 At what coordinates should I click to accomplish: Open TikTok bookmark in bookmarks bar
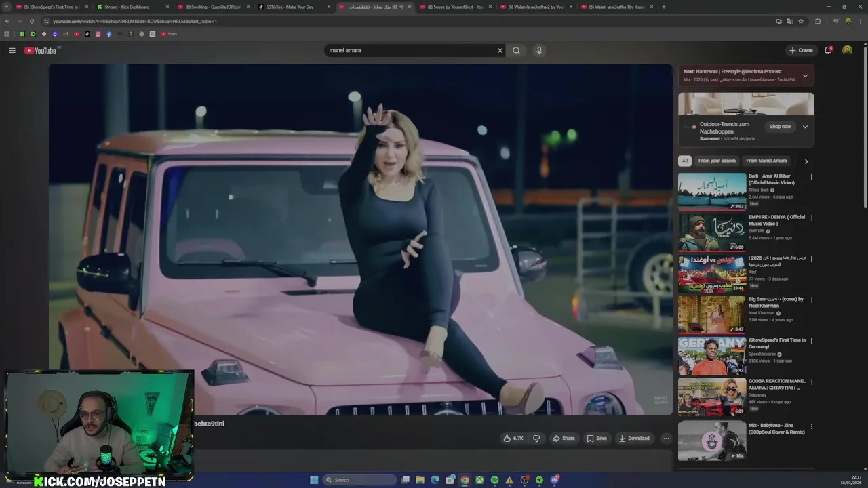click(87, 34)
